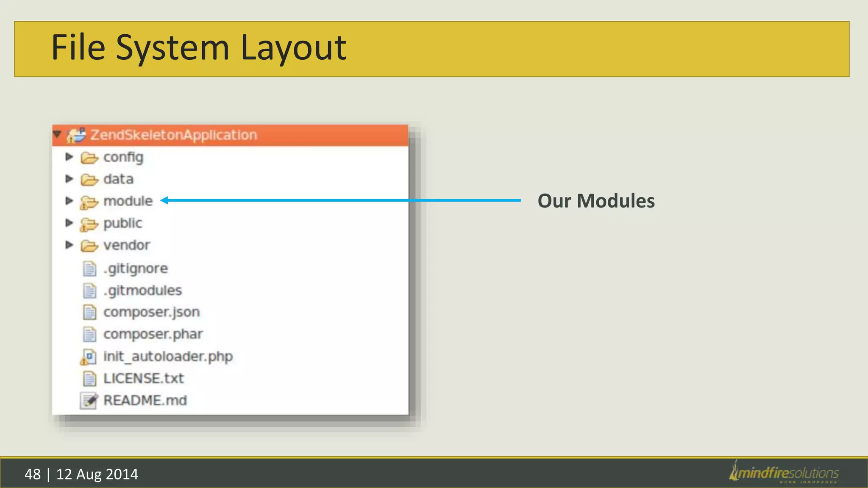Click the Our Modules annotation text
This screenshot has height=488, width=868.
pos(596,201)
